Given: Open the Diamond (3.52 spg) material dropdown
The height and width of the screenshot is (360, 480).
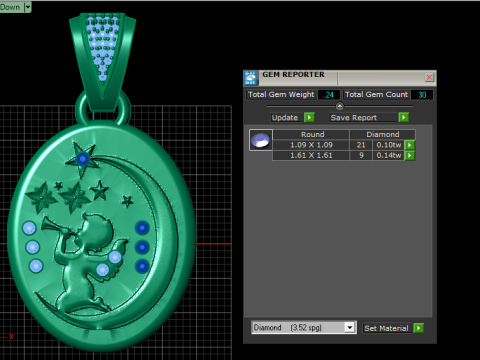Looking at the screenshot, I should pyautogui.click(x=350, y=328).
